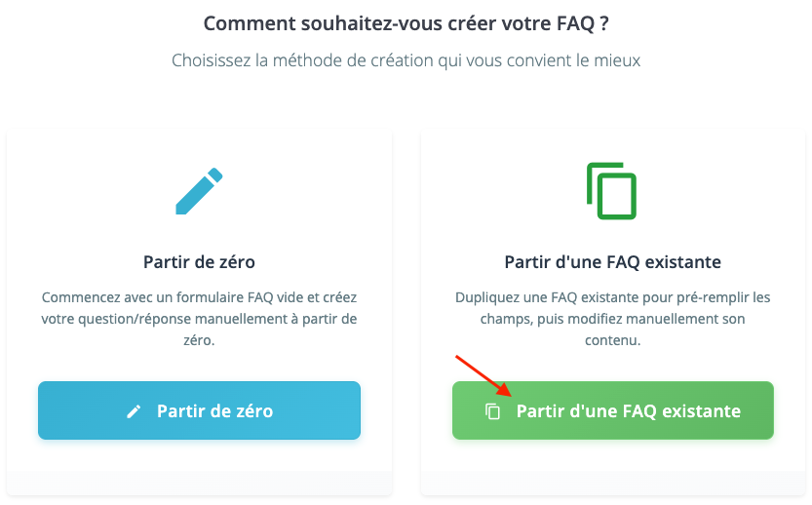This screenshot has height=505, width=812.
Task: Click the white space beside the blue pencil
Action: 88,192
